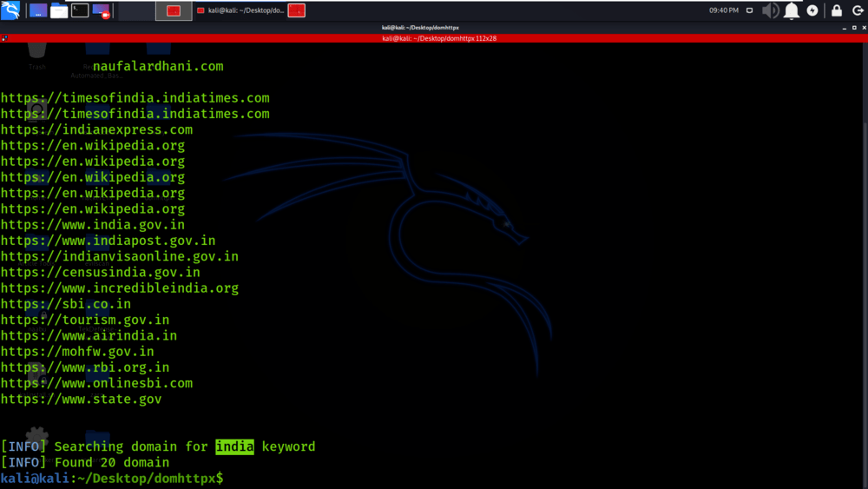Click the https://www.state.gov line

81,400
